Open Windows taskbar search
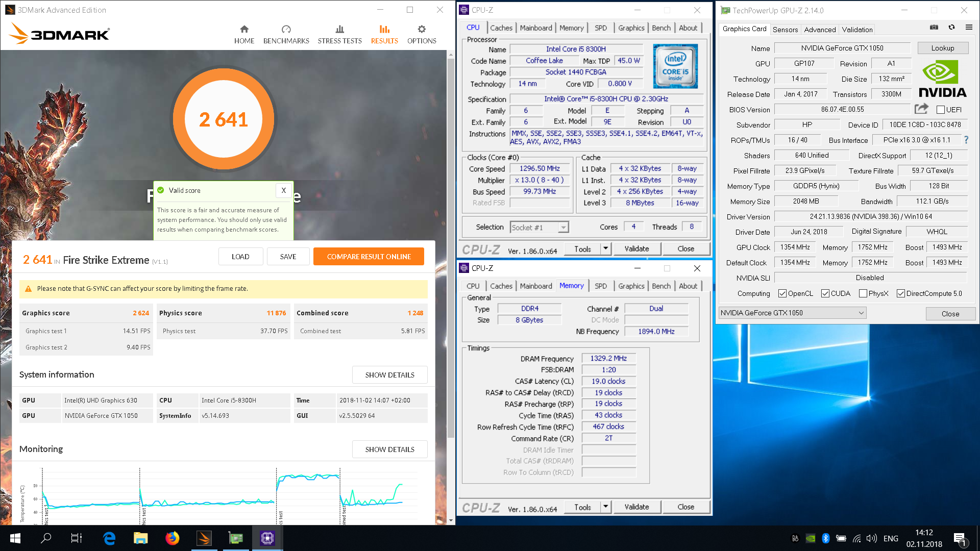Screen dimensions: 980x551 [46, 538]
